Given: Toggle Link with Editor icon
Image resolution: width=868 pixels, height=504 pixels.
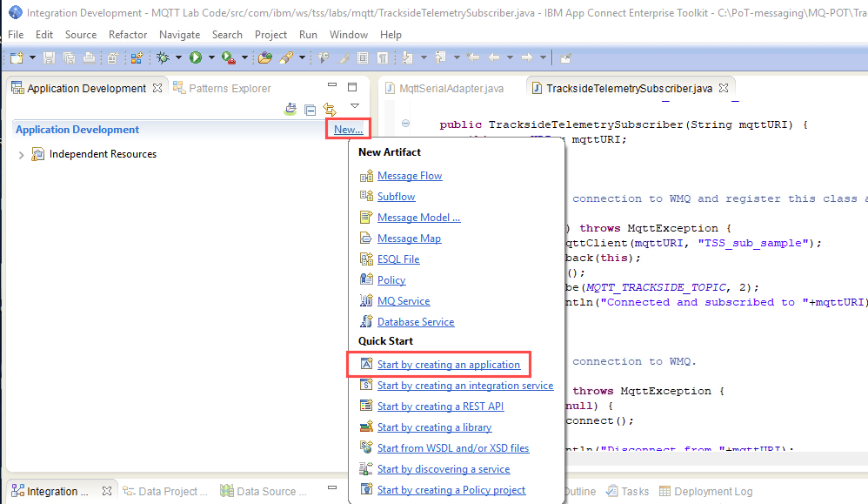Looking at the screenshot, I should [330, 109].
